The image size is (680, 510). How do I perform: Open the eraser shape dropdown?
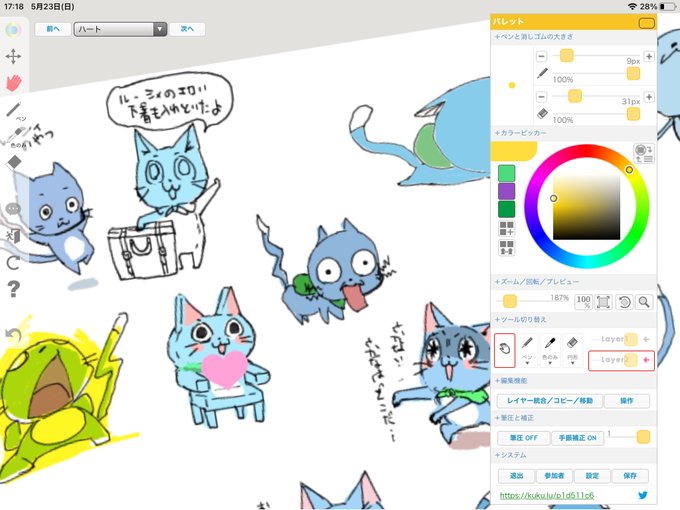coord(572,350)
